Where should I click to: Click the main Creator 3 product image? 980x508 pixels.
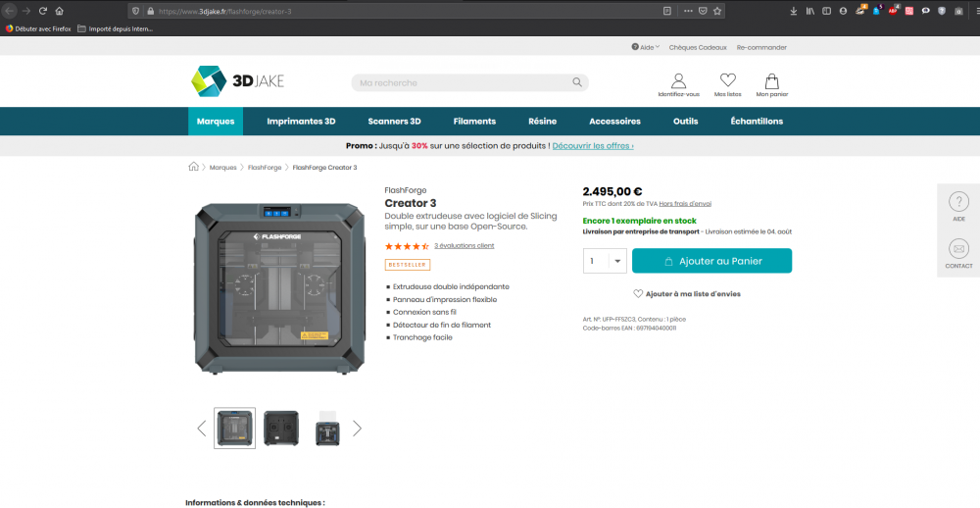click(279, 289)
